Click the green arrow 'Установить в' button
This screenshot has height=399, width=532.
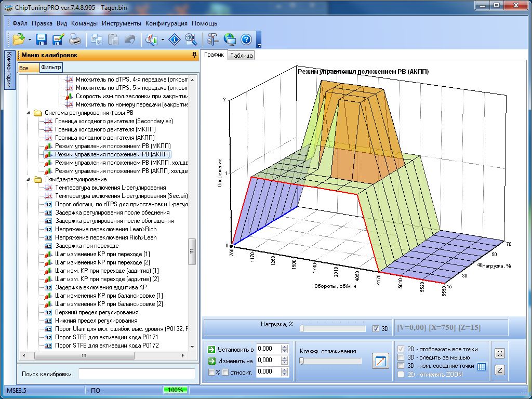point(211,349)
